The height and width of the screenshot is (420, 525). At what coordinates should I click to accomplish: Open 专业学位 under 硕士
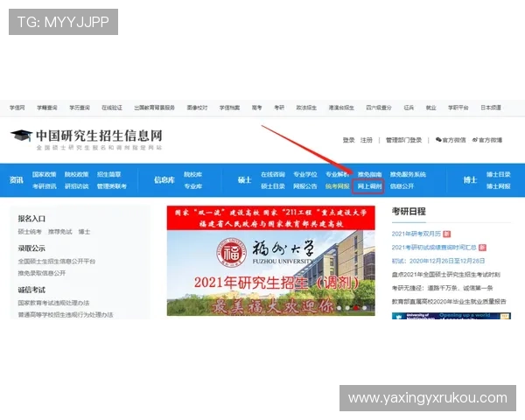(305, 174)
